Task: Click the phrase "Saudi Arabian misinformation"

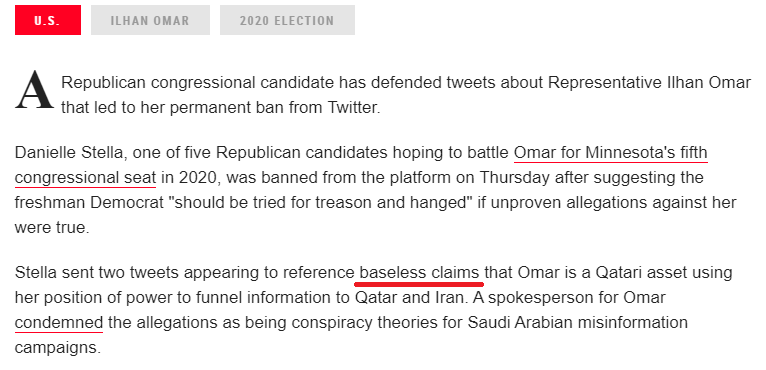Action: click(578, 323)
